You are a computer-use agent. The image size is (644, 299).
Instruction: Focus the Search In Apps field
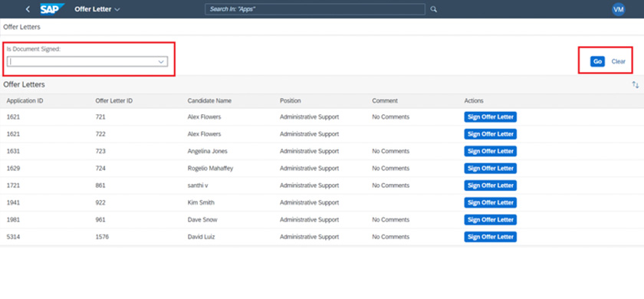pos(315,9)
